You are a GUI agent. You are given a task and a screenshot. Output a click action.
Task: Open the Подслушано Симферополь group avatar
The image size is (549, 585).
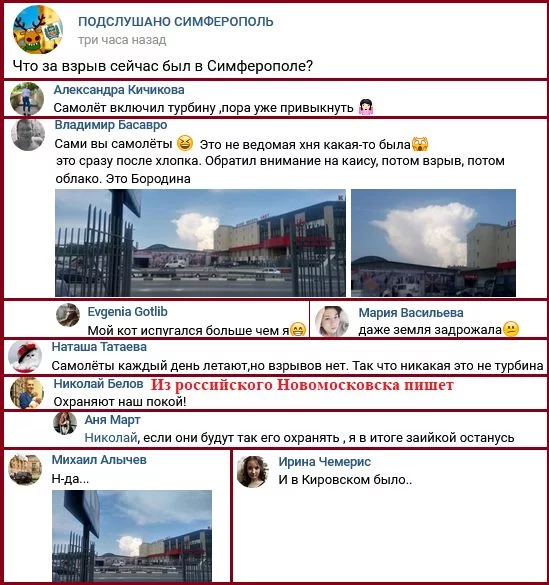(38, 30)
